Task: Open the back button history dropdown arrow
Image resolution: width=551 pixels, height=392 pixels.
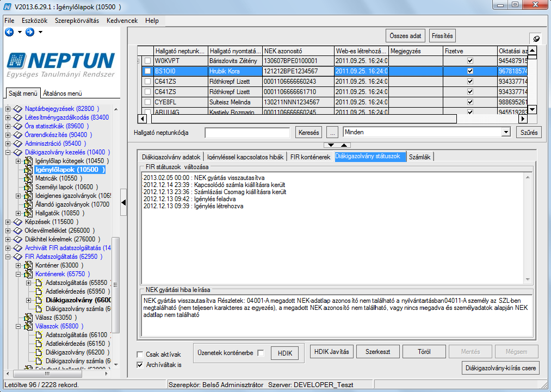Action: point(20,32)
